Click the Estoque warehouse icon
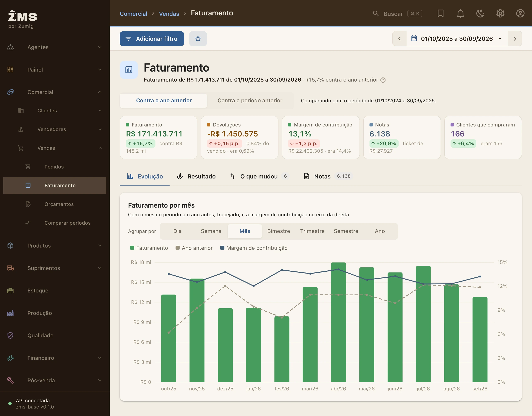532x416 pixels. pos(10,290)
